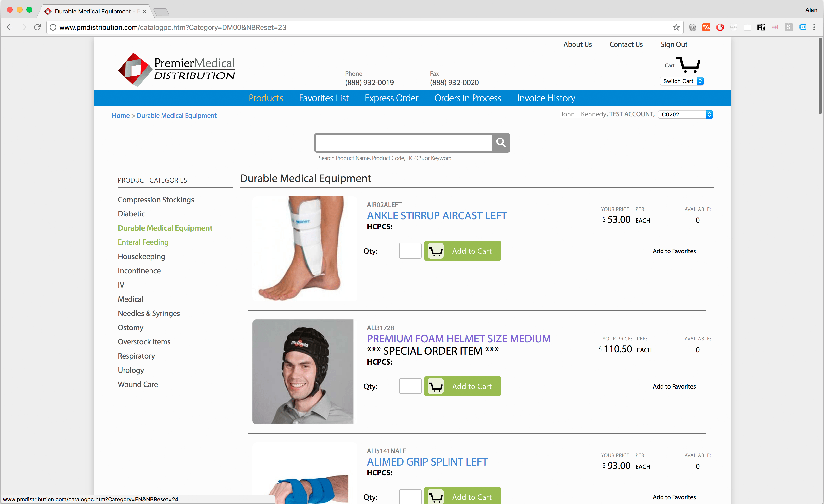Click the site info icon in the address bar
The height and width of the screenshot is (504, 824).
click(x=53, y=27)
